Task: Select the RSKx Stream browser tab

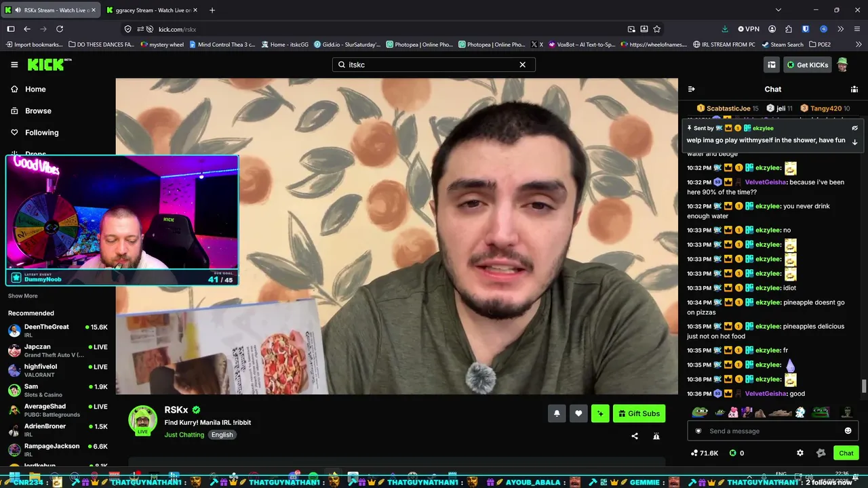Action: point(51,10)
